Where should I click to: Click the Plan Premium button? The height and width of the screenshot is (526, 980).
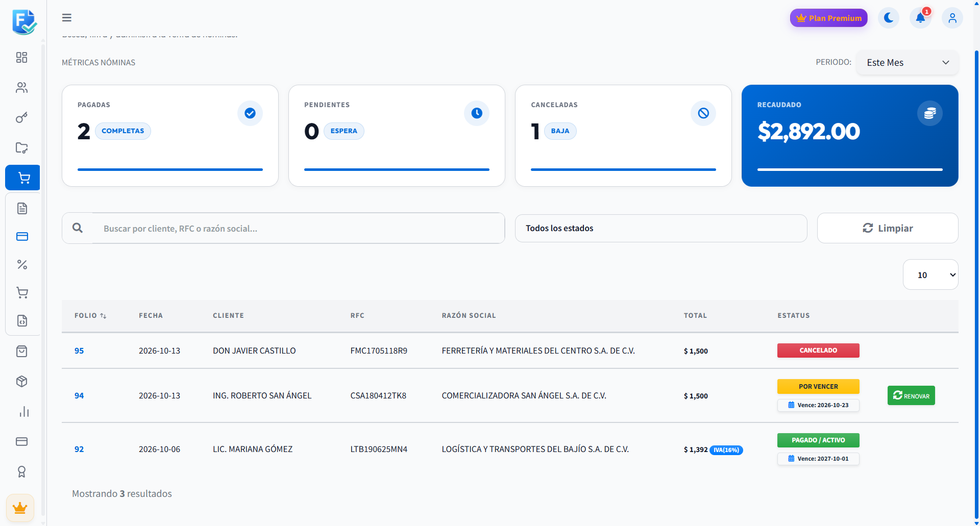coord(829,18)
